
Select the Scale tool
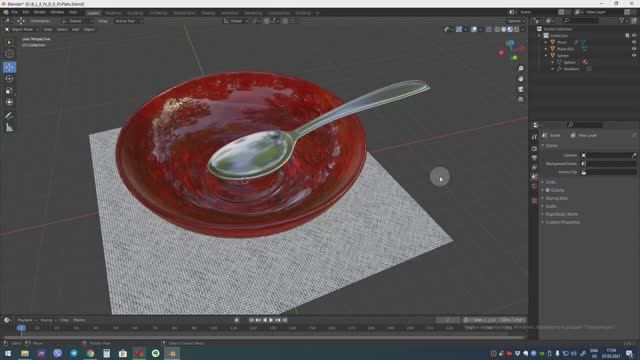pos(9,91)
